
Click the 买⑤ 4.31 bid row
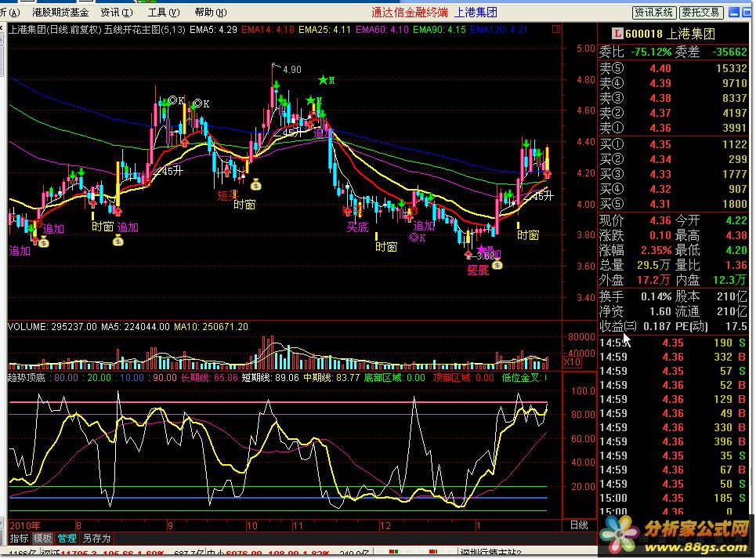[x=673, y=204]
